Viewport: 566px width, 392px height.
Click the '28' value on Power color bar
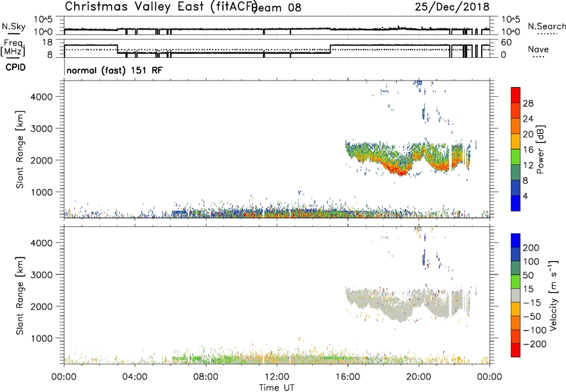pyautogui.click(x=528, y=103)
